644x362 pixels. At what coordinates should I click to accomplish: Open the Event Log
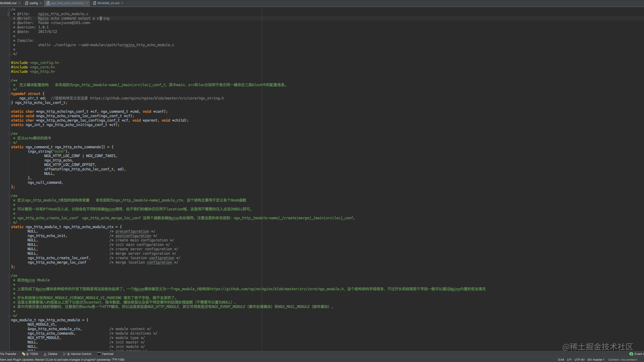click(637, 354)
